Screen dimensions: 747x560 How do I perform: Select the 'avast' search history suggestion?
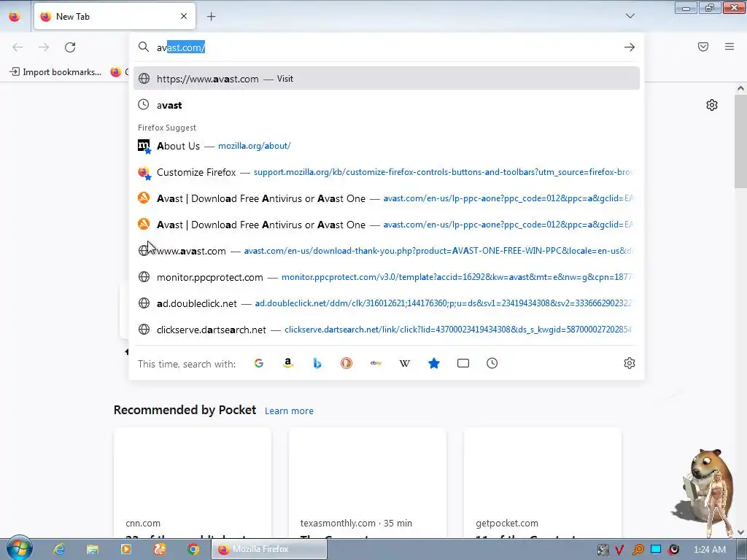387,105
